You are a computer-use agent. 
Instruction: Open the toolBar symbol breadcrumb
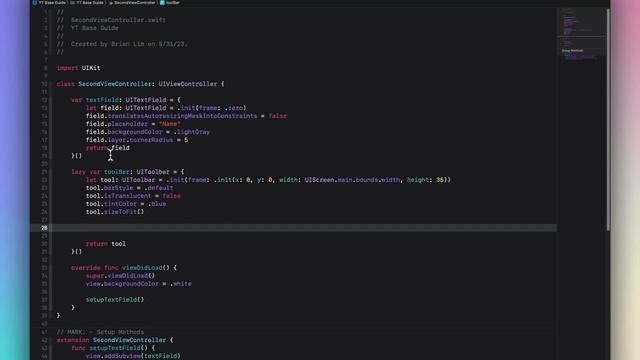173,2
